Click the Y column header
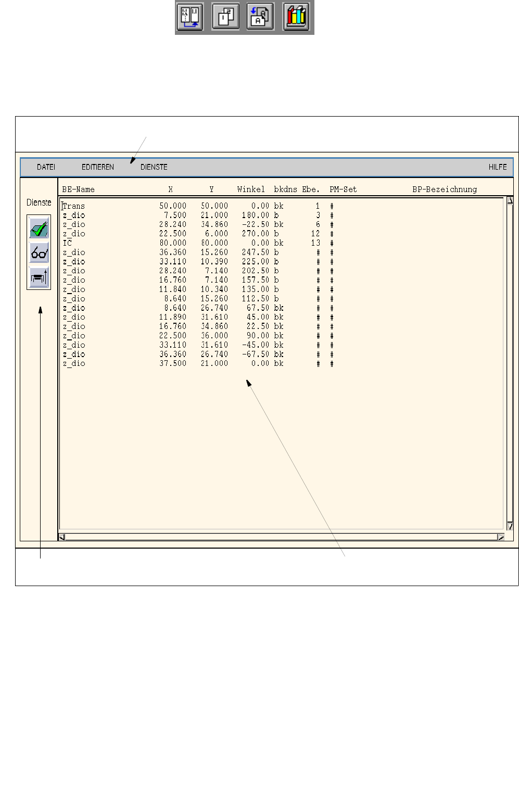This screenshot has height=812, width=519. pyautogui.click(x=211, y=189)
